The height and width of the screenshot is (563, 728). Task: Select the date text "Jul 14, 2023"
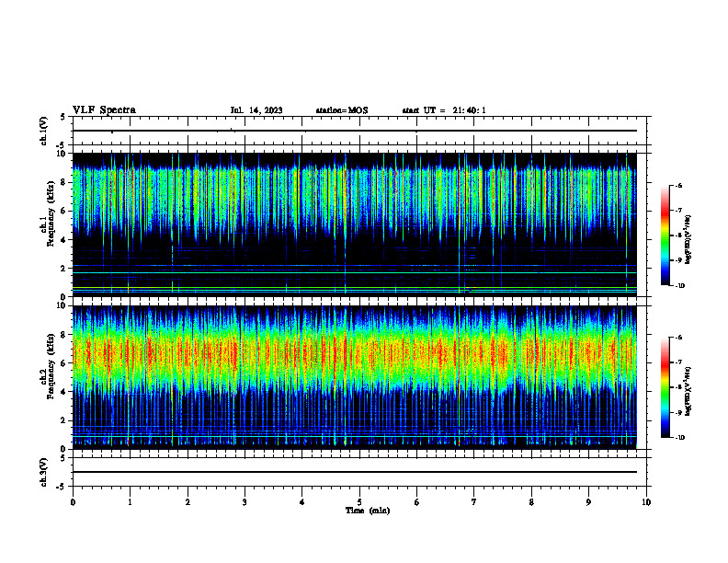[x=256, y=110]
